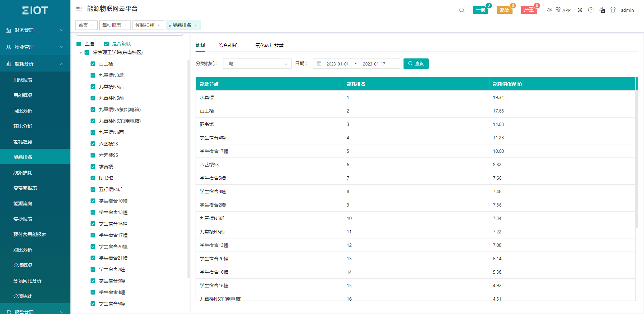The height and width of the screenshot is (314, 644).
Task: Open 预付费用能报表 in the sidebar
Action: tap(35, 234)
